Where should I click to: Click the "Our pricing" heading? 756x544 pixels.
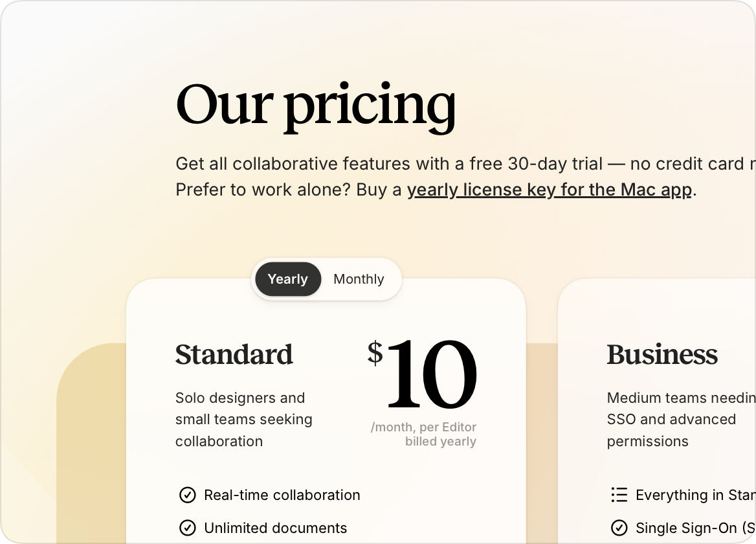tap(316, 104)
